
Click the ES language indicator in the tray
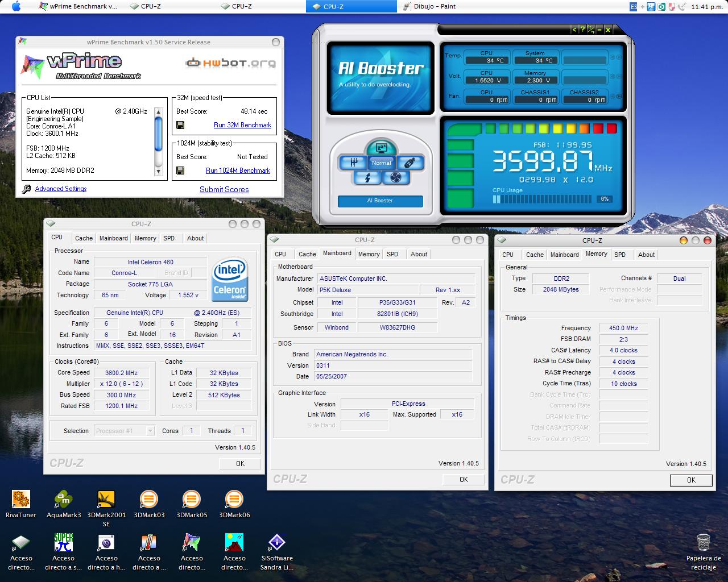tap(634, 7)
